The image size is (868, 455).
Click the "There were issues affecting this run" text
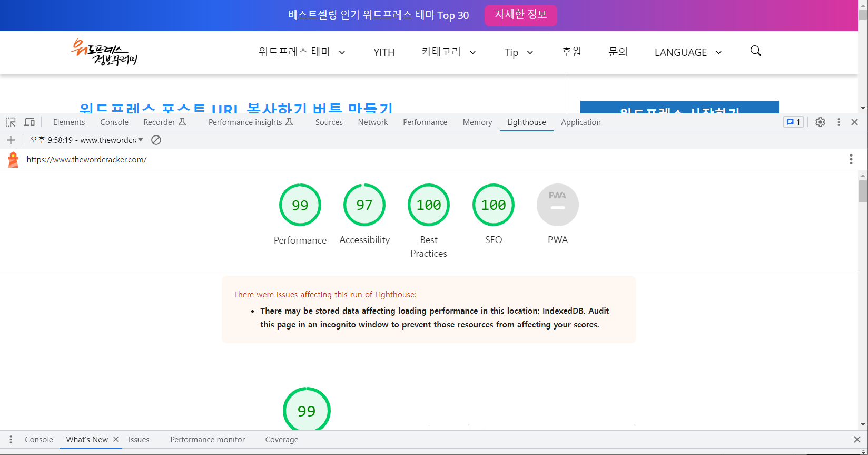point(325,295)
